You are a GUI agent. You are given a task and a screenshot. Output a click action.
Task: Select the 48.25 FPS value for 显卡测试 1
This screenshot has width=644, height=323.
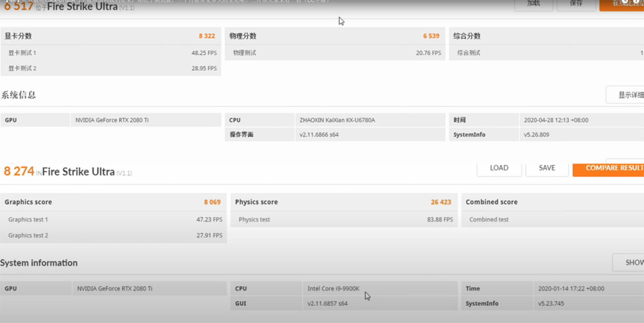click(204, 53)
